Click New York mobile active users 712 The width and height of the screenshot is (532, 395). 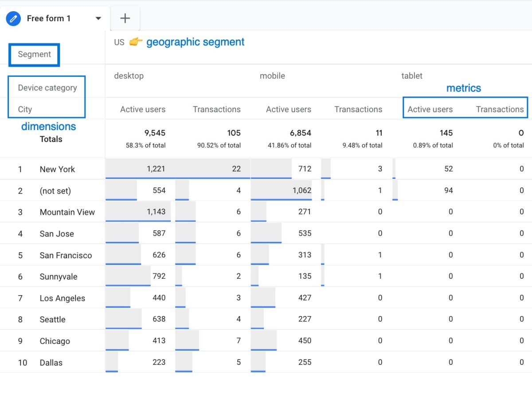pyautogui.click(x=305, y=169)
